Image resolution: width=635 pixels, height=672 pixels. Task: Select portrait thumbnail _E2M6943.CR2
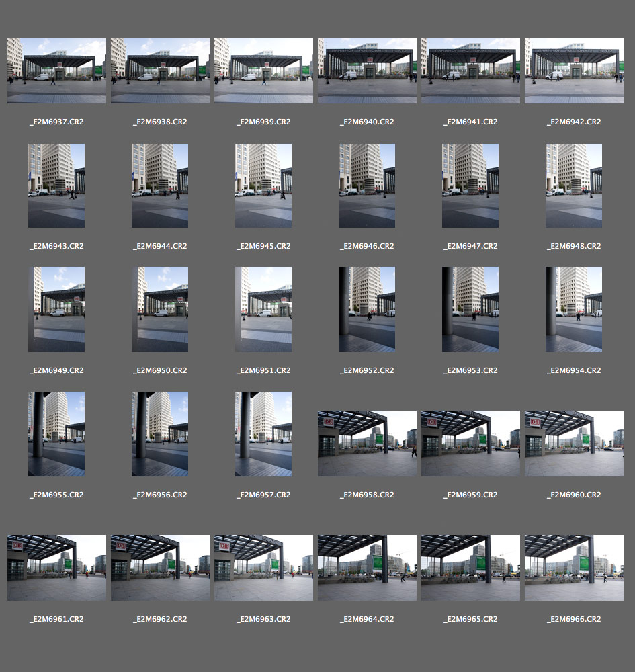56,185
